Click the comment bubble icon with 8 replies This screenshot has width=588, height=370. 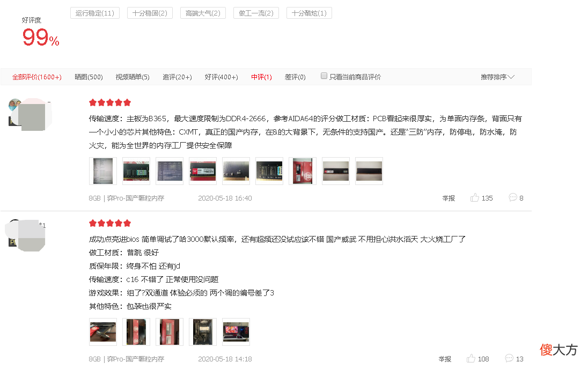pyautogui.click(x=513, y=197)
